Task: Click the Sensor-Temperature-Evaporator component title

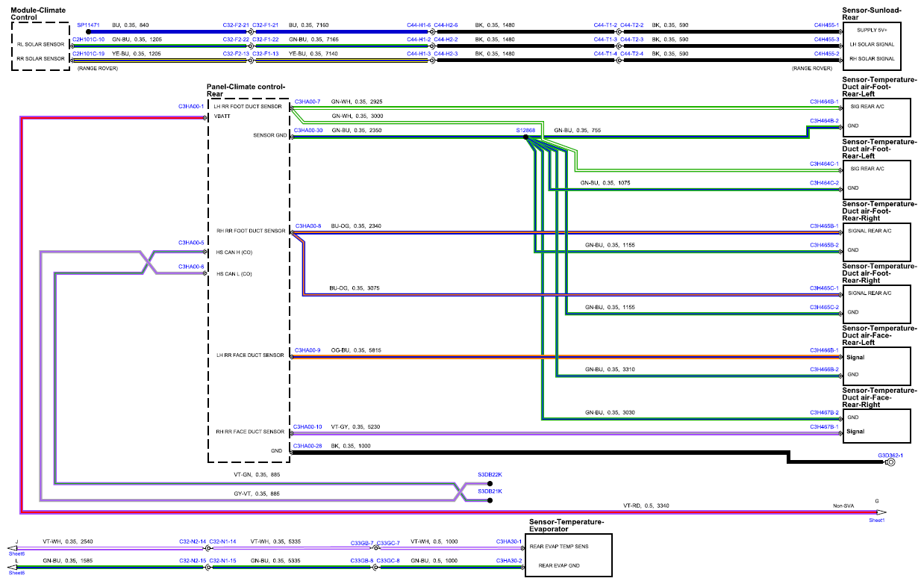Action: [566, 525]
